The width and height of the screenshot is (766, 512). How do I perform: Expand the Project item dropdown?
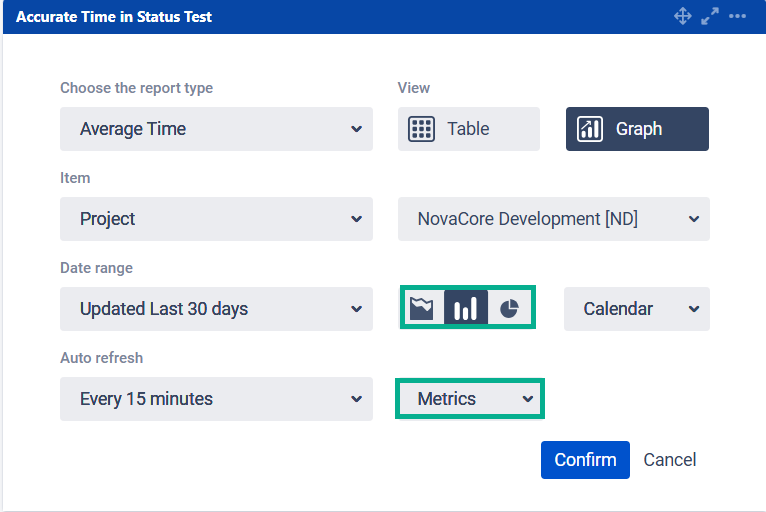(x=216, y=219)
